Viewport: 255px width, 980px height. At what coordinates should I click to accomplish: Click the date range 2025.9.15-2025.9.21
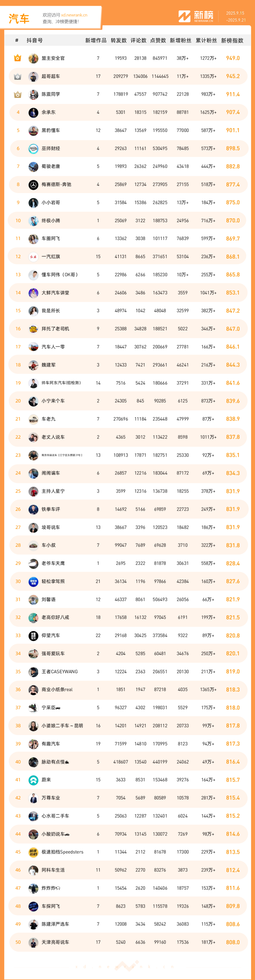click(x=236, y=17)
